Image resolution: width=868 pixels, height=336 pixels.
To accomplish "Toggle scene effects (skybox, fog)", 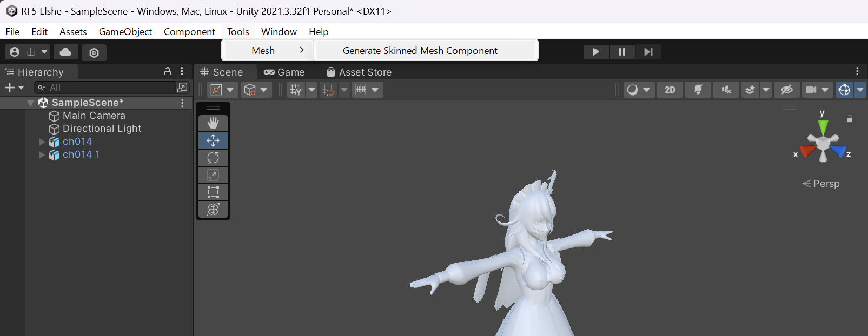I will tap(750, 90).
